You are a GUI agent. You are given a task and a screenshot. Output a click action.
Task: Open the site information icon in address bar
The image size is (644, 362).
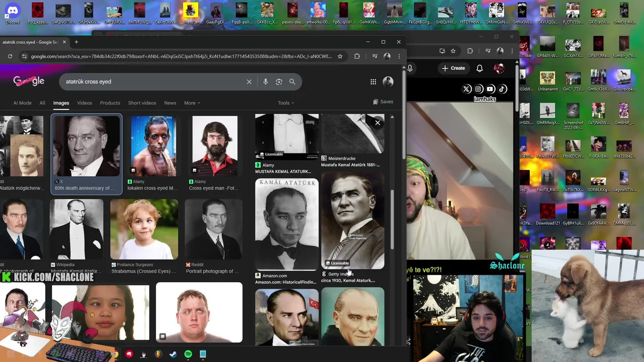pos(24,56)
